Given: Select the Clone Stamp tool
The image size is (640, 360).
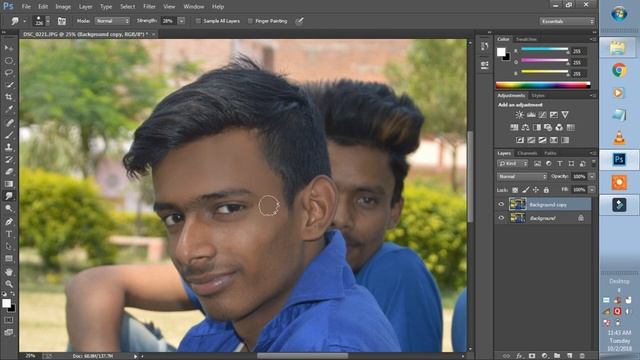Looking at the screenshot, I should 9,147.
